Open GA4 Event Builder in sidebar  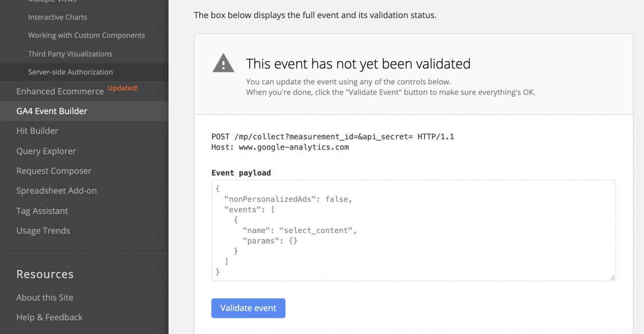[x=52, y=111]
